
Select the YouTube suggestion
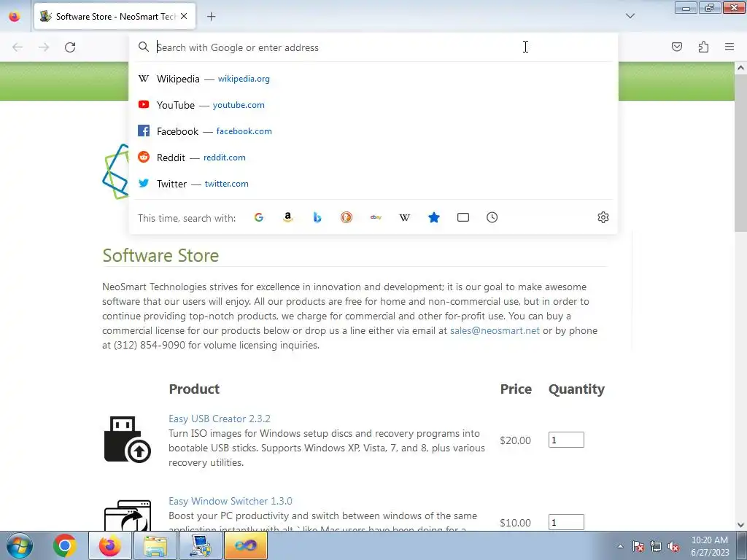point(373,105)
